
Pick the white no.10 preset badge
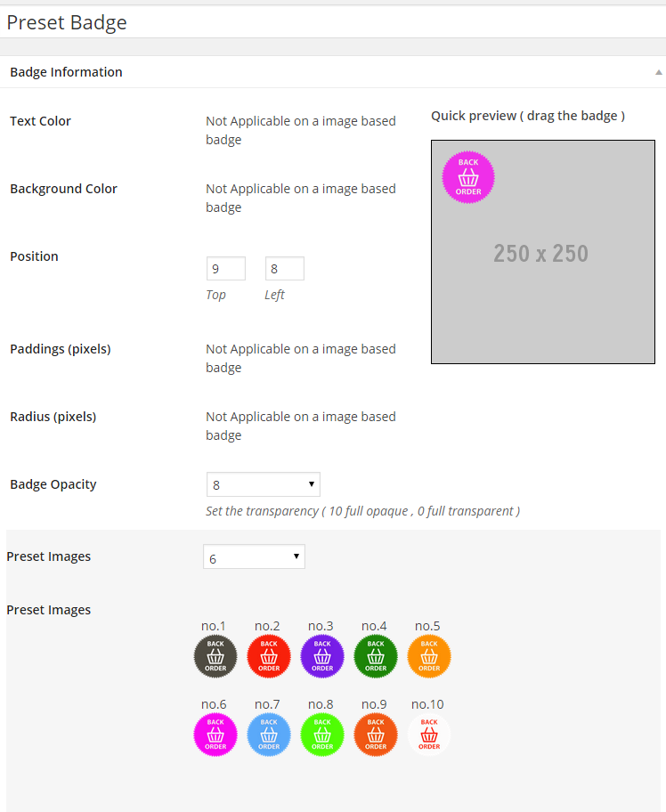click(429, 735)
